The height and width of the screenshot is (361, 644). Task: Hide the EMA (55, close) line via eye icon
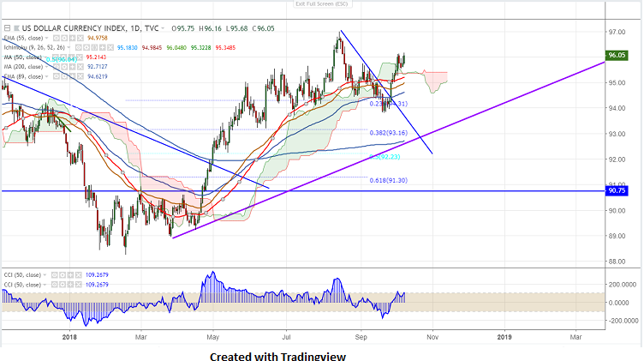tap(57, 38)
